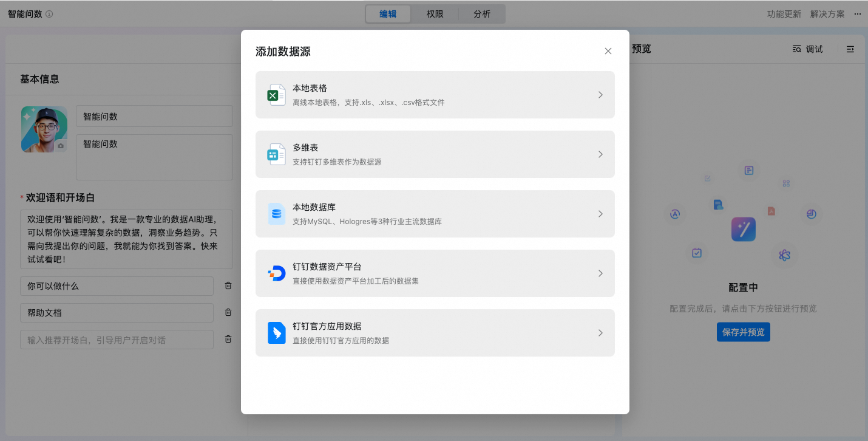The image size is (868, 441).
Task: Switch to the 编辑 tab
Action: click(388, 14)
